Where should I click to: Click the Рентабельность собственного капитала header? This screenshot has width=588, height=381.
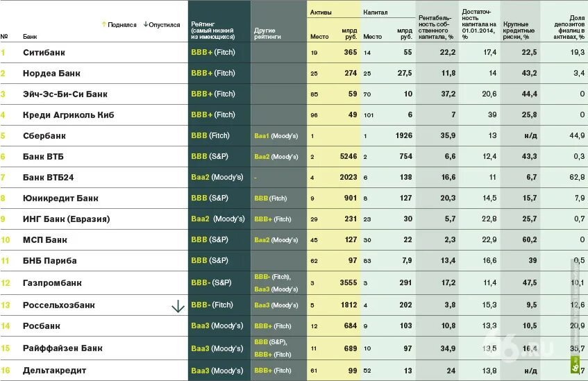[x=436, y=27]
